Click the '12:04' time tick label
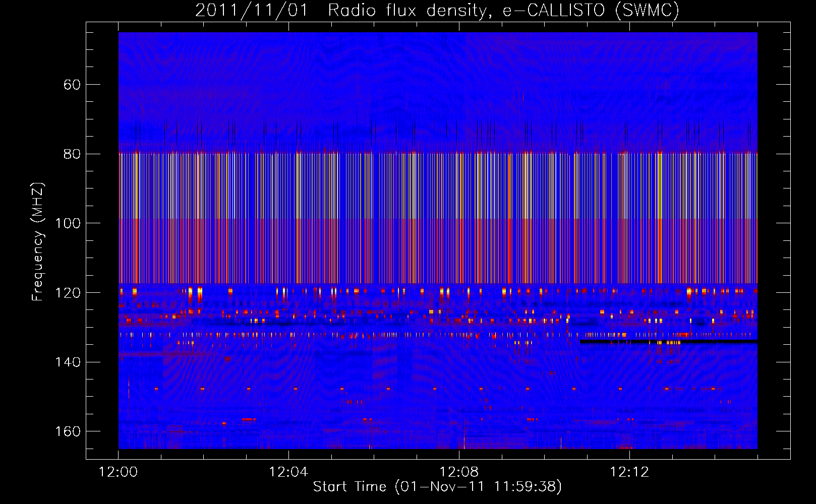The height and width of the screenshot is (504, 816). pyautogui.click(x=288, y=472)
